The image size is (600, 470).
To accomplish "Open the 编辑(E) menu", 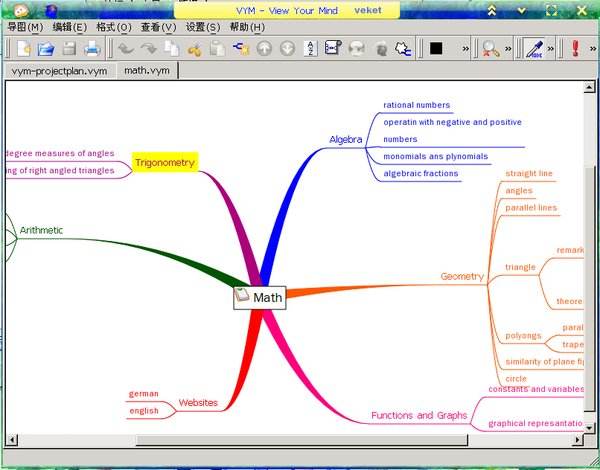I will [x=69, y=27].
